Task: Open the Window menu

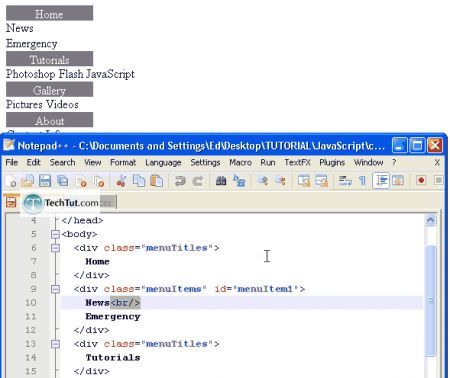Action: [x=368, y=162]
